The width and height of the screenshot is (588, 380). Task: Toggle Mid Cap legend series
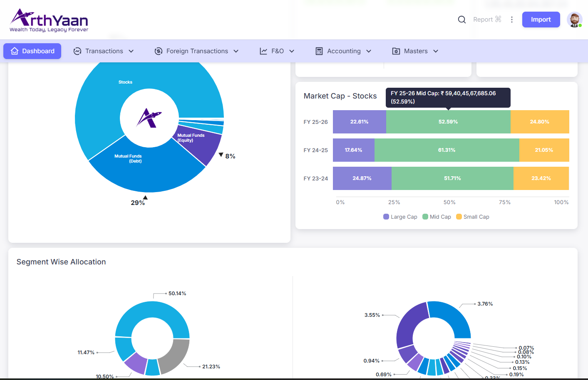pos(437,217)
